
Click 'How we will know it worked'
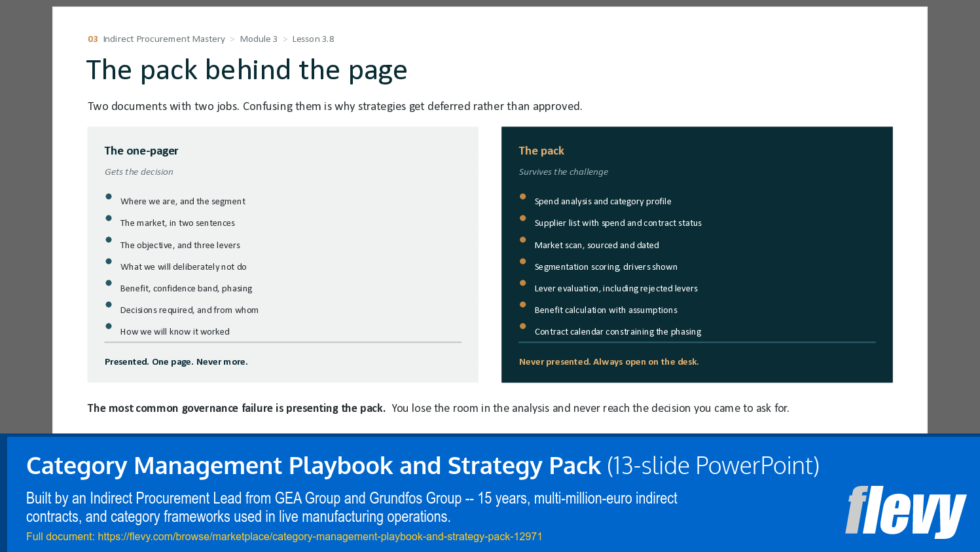pyautogui.click(x=175, y=332)
